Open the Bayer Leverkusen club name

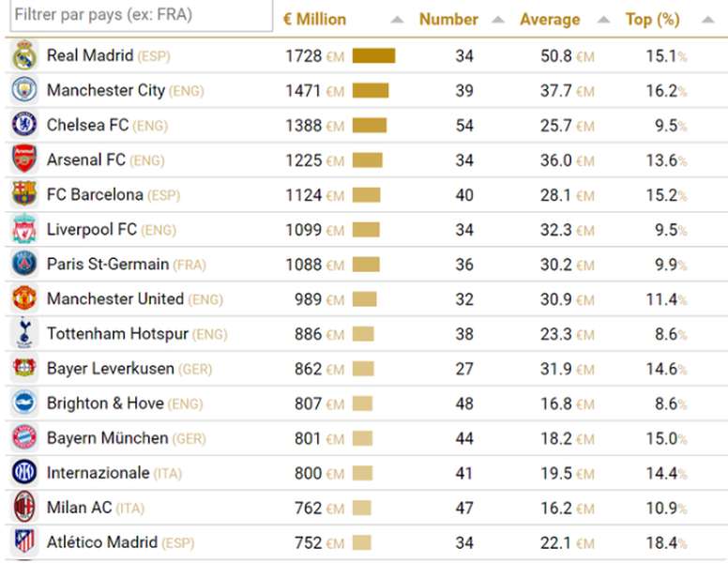[x=111, y=369]
